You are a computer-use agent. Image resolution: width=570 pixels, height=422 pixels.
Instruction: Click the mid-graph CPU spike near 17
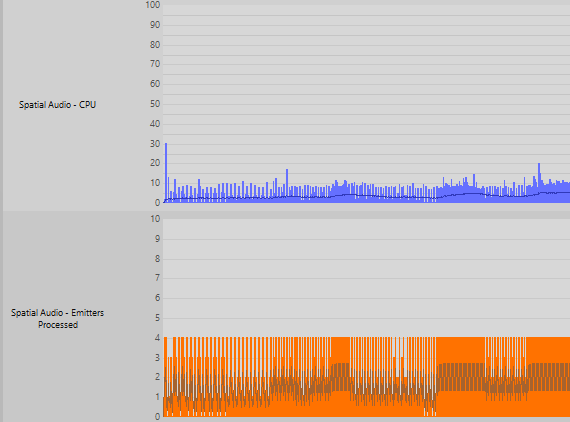pyautogui.click(x=287, y=184)
